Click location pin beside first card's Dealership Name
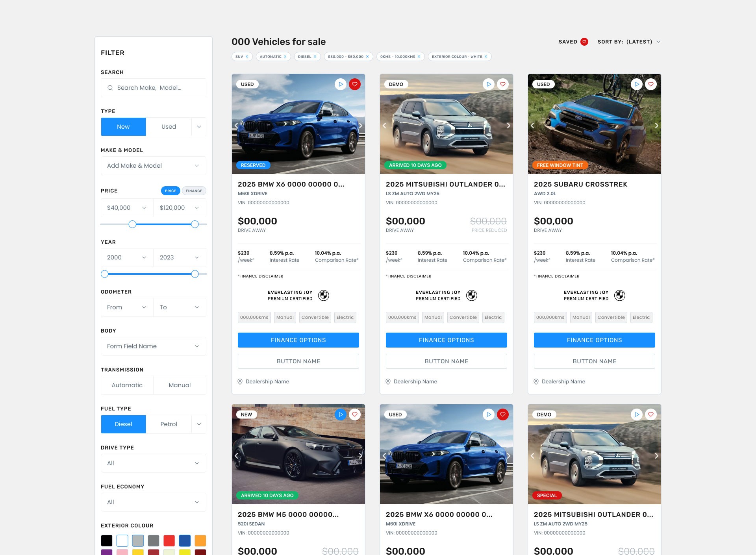The width and height of the screenshot is (756, 555). 240,381
